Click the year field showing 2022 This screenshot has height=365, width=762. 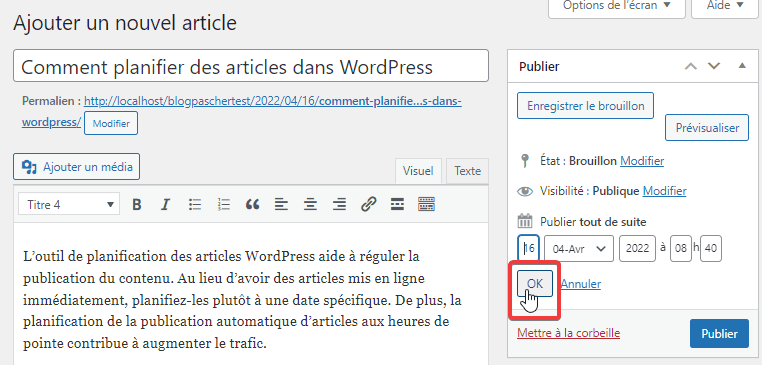point(638,248)
